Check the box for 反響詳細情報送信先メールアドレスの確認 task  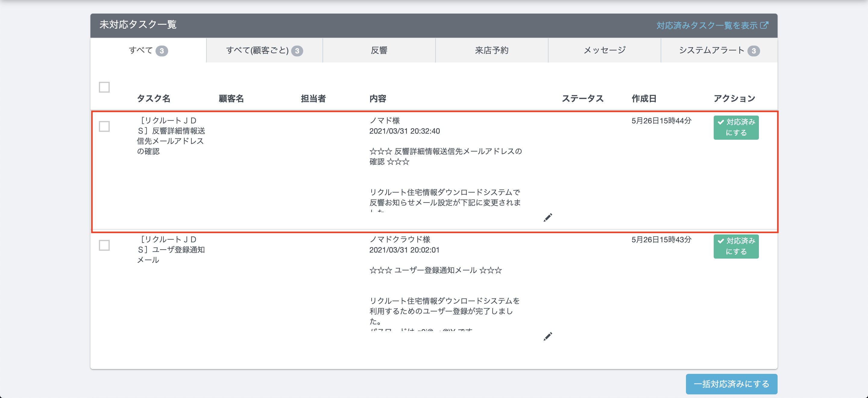click(104, 126)
